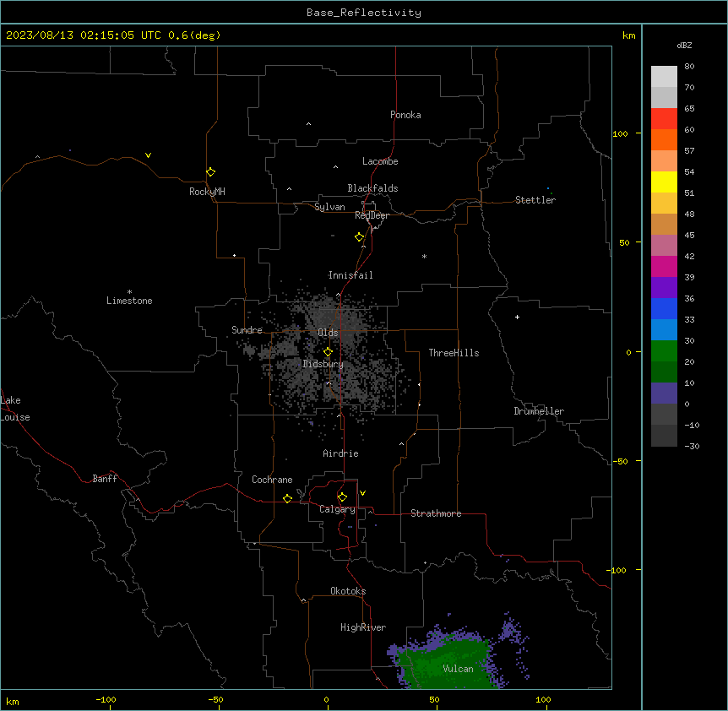The width and height of the screenshot is (728, 711).
Task: Select the yellow diamond marker between Olds and Didsbury
Action: click(328, 352)
